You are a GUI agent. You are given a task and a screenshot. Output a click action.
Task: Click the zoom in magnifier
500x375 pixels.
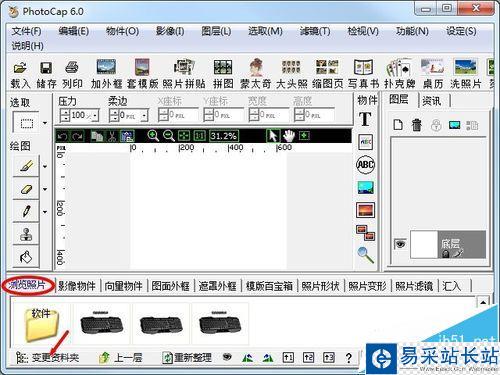point(153,136)
